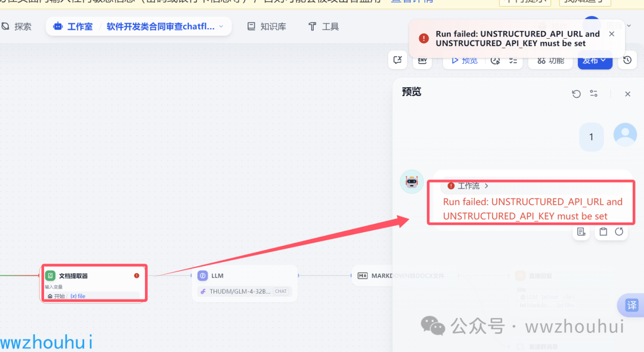Click the 文档提取器 green node icon
Screen dimensions: 644x352
50,276
